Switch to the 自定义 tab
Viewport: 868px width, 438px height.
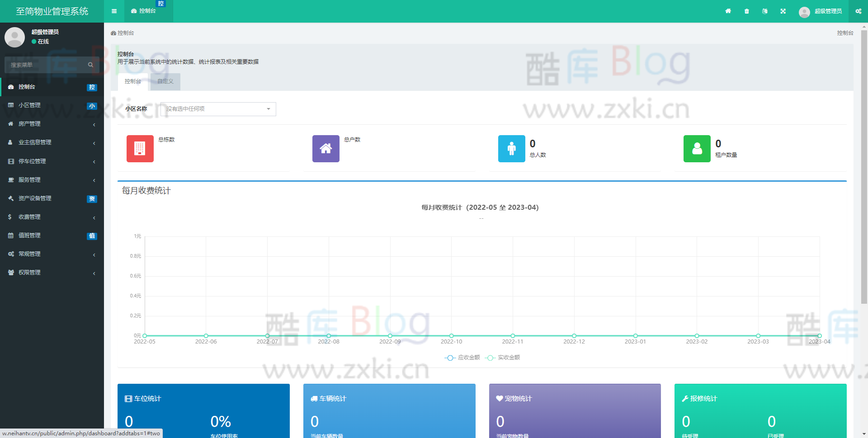pyautogui.click(x=165, y=81)
